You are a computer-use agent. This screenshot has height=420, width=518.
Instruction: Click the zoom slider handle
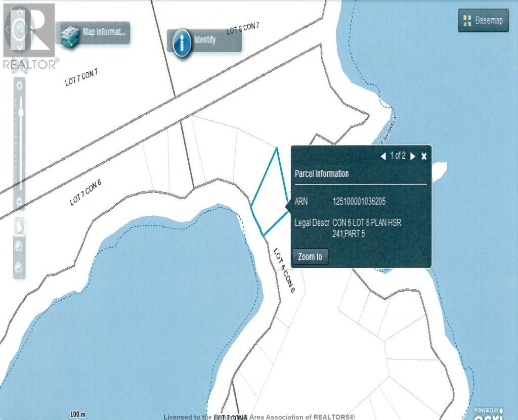(20, 112)
